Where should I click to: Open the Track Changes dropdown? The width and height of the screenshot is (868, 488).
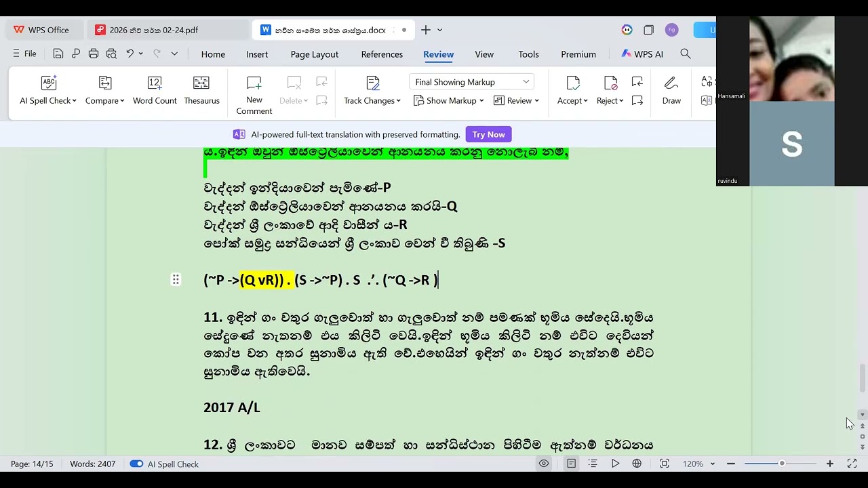point(399,101)
